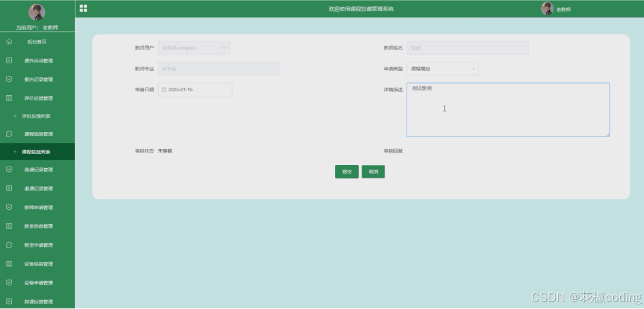Open 排课反馈管理 in the sidebar
The image size is (644, 309).
click(37, 301)
